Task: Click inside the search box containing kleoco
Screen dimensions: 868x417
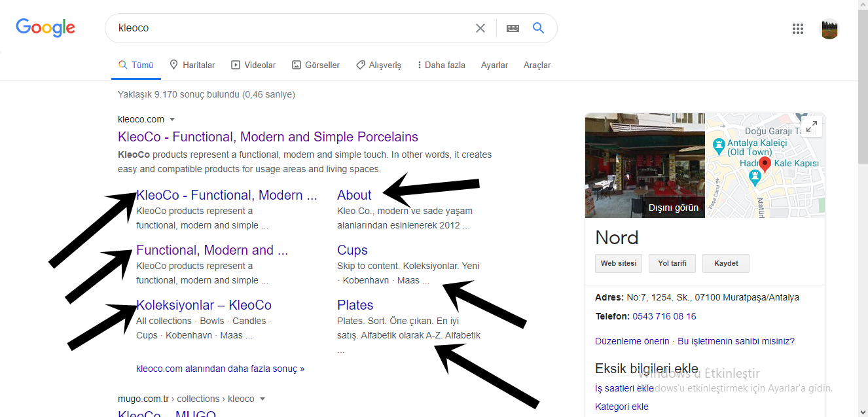Action: tap(288, 28)
